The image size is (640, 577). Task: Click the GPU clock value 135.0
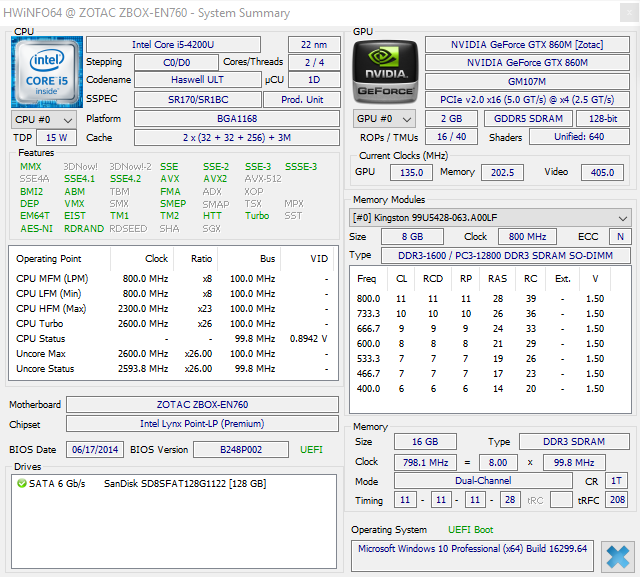pos(411,172)
